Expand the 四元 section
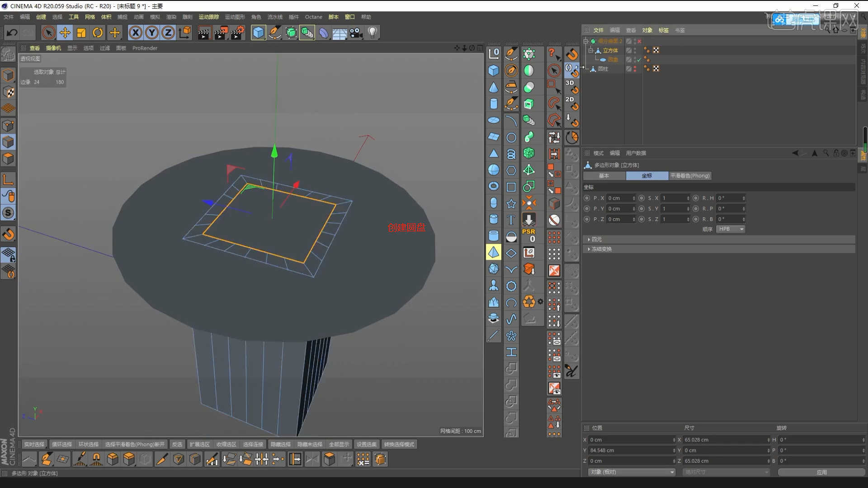The width and height of the screenshot is (868, 488). (589, 239)
